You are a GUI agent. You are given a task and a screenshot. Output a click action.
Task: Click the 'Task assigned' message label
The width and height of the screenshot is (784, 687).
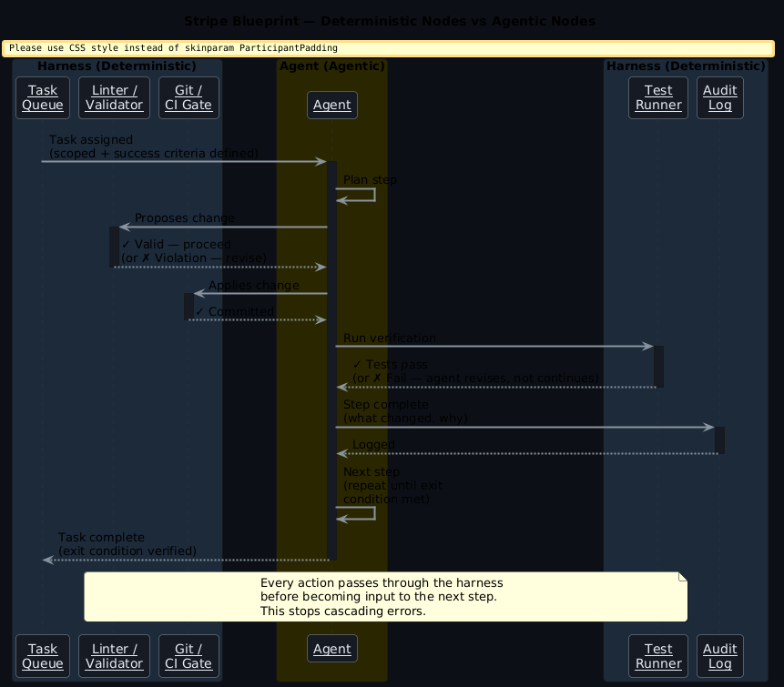click(154, 146)
